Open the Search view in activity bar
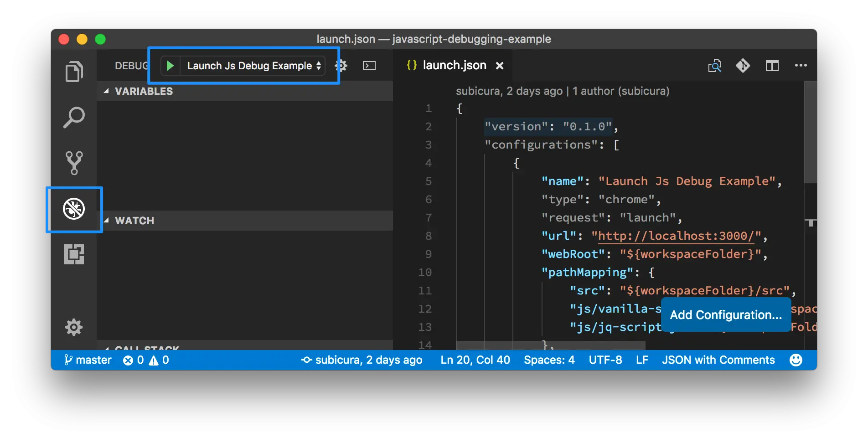 pos(74,117)
